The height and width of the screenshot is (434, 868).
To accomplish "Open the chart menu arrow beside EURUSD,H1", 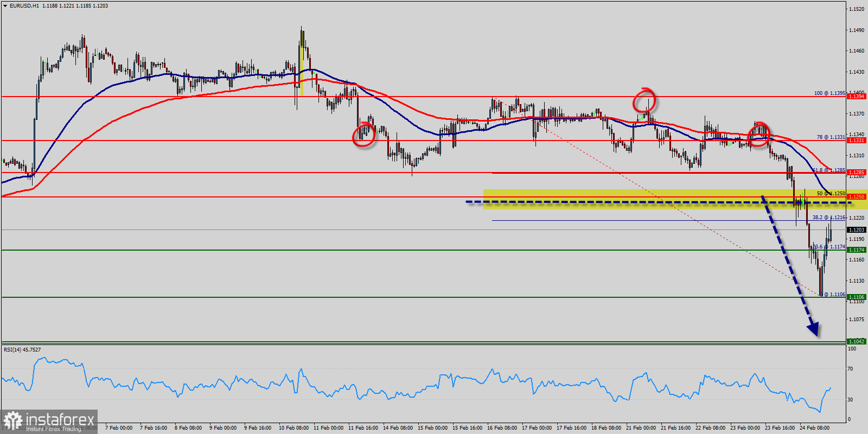I will coord(5,5).
